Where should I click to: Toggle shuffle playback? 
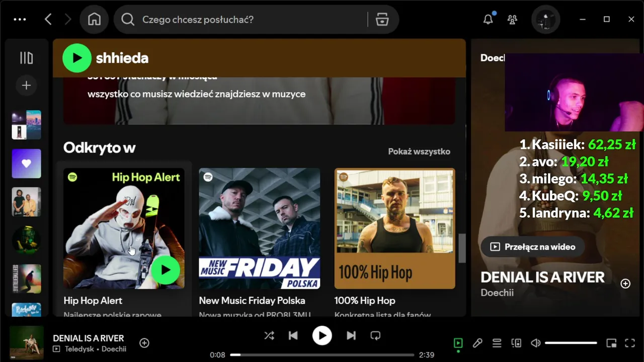point(269,335)
